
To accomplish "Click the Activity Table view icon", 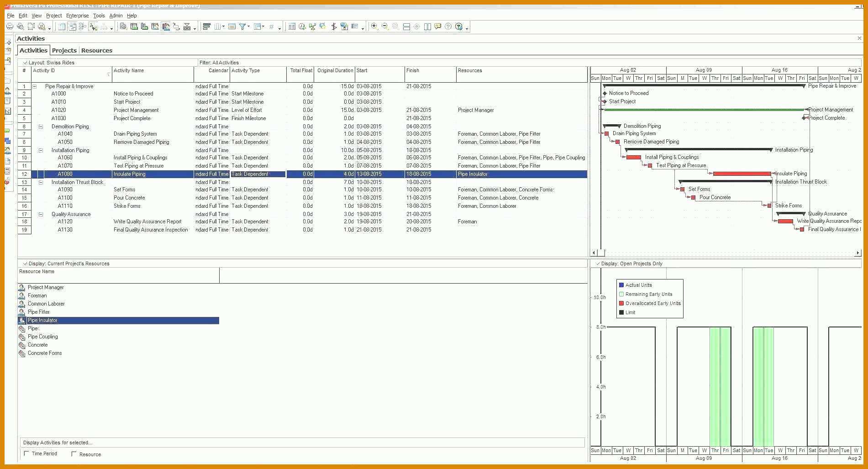I will click(x=62, y=26).
